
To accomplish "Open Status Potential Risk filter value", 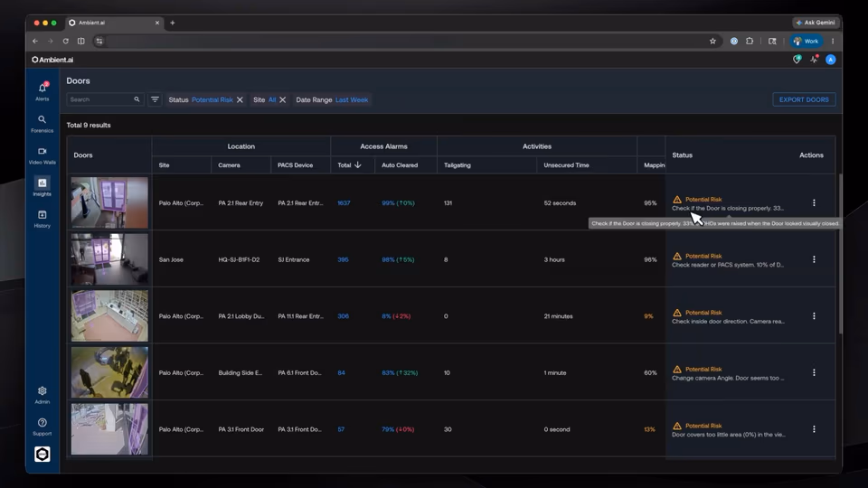I will (x=212, y=100).
